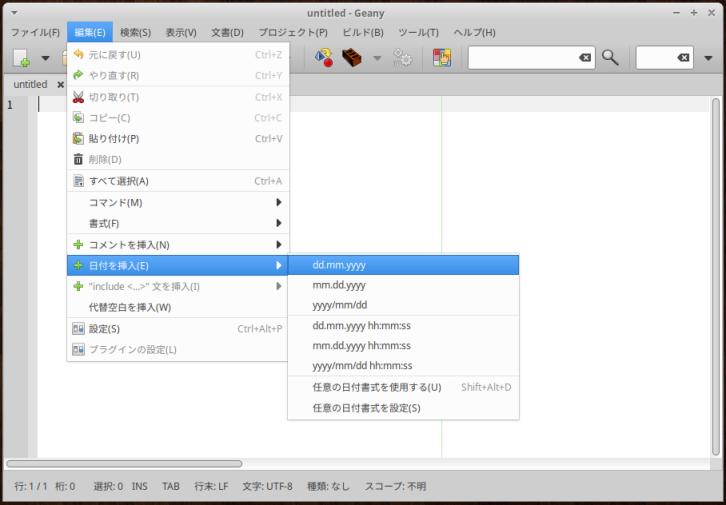This screenshot has height=505, width=726.
Task: Click the スコープ: 不明 status text
Action: pos(395,486)
